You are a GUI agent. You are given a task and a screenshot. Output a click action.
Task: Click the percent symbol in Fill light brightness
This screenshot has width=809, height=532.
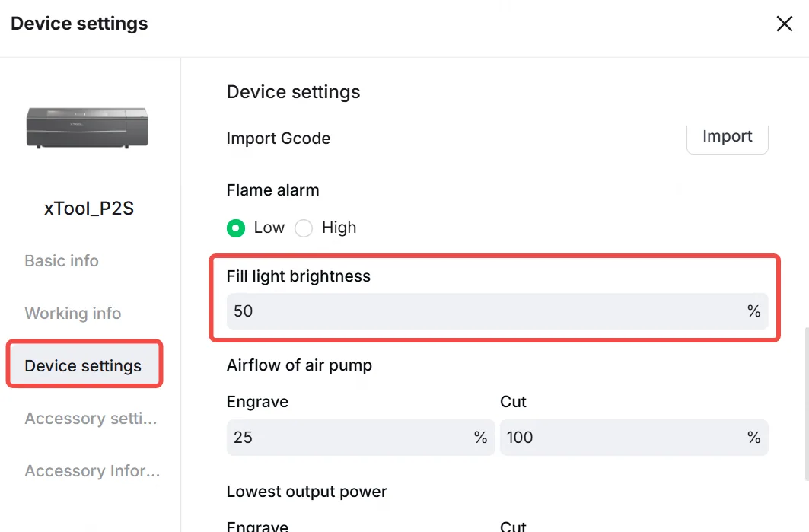pyautogui.click(x=753, y=311)
